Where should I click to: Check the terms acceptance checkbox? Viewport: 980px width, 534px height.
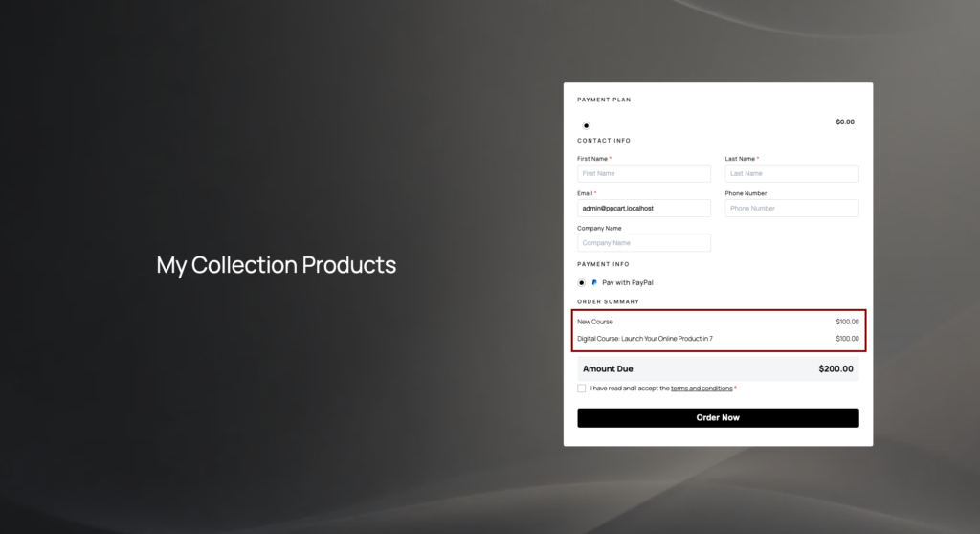tap(581, 389)
